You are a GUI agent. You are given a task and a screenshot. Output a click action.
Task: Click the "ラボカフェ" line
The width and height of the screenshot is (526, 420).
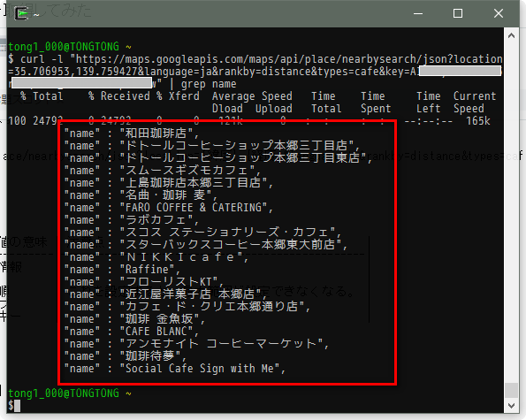coord(132,220)
